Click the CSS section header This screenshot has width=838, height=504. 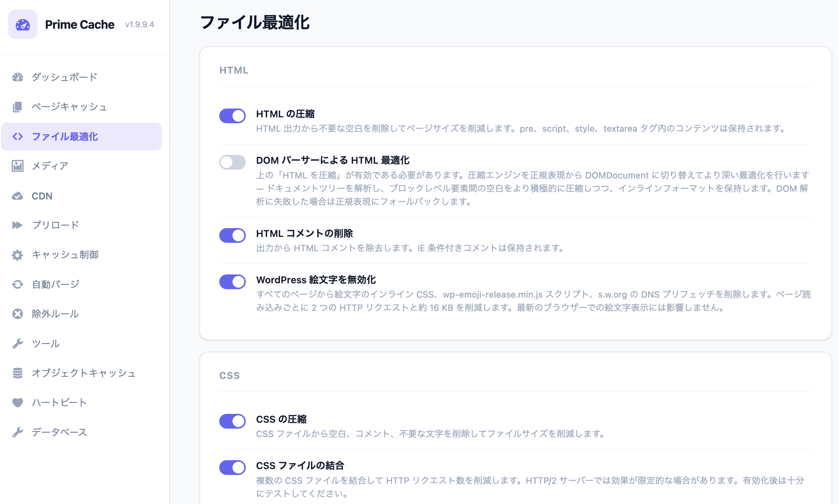pos(230,376)
